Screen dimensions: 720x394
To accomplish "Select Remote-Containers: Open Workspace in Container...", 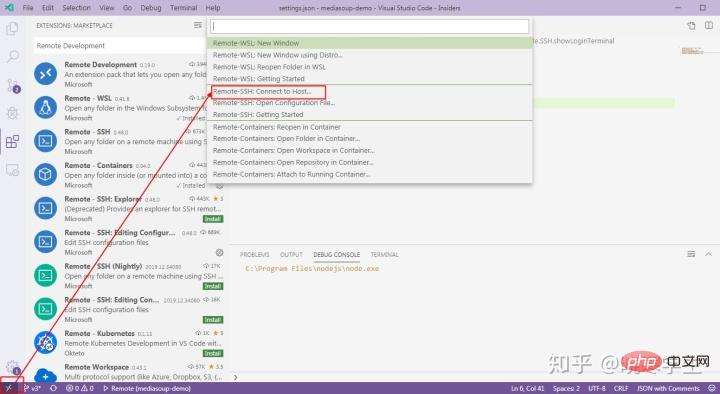I will click(370, 150).
